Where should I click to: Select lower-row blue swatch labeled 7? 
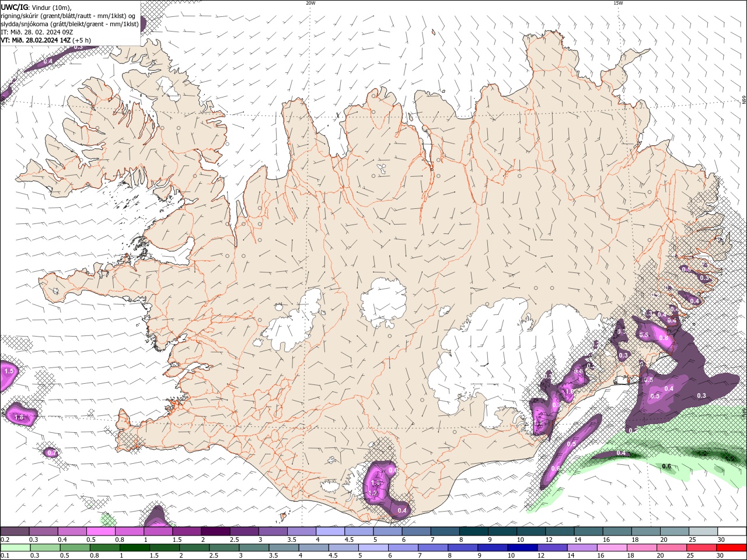(x=433, y=548)
